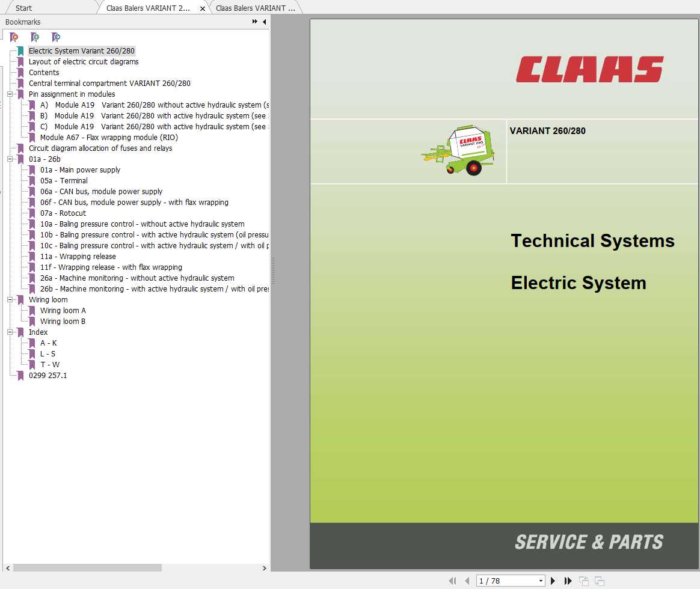The width and height of the screenshot is (700, 589).
Task: Switch to the Start tab
Action: coord(24,8)
